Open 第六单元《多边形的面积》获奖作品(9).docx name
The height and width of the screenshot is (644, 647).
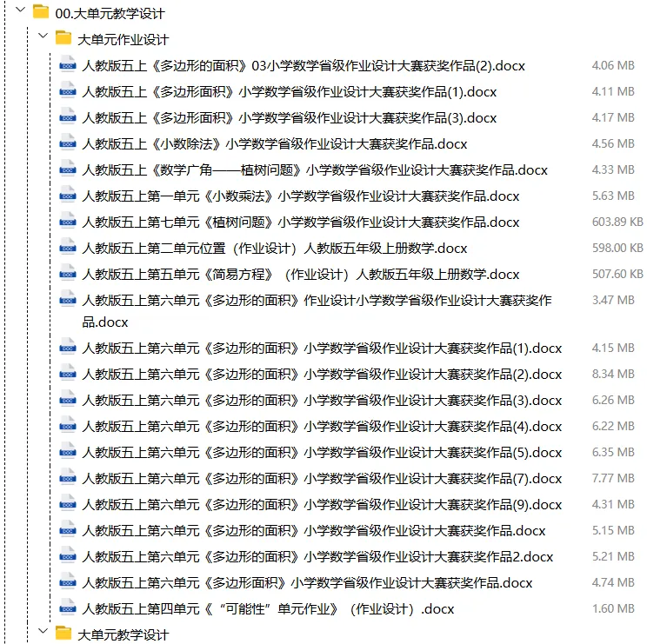(322, 505)
